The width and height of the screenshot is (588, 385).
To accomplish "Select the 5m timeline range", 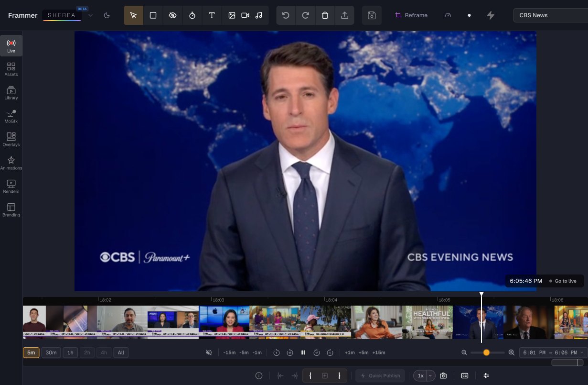I will (x=31, y=352).
